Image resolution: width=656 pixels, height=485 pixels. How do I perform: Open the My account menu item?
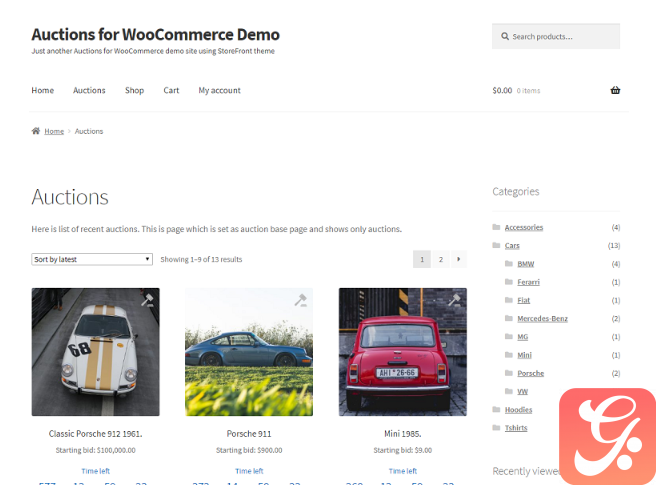tap(220, 90)
